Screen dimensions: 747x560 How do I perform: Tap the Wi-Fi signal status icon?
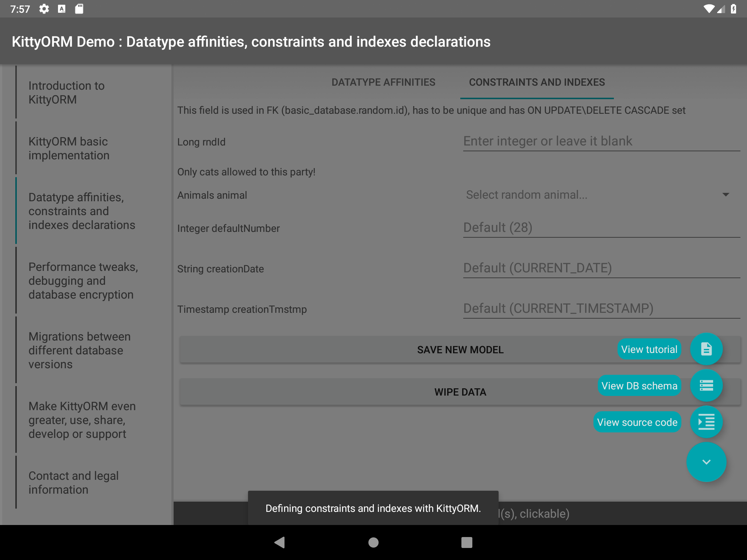709,9
